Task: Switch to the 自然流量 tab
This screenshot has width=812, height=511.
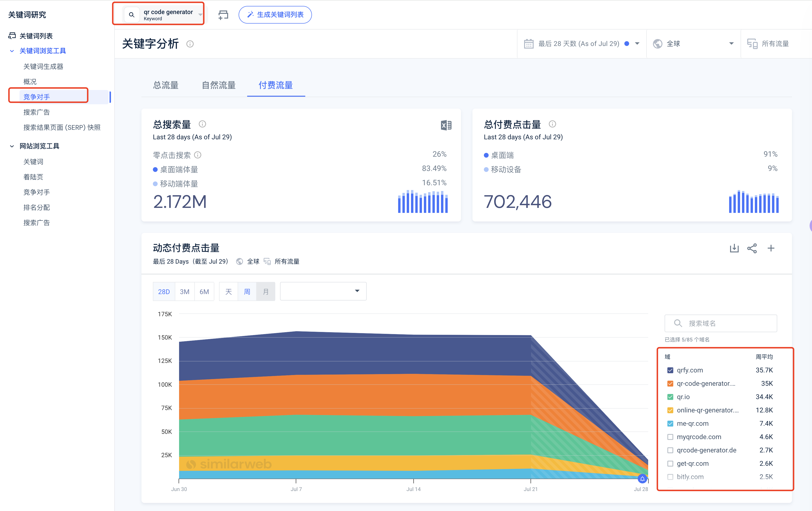Action: pyautogui.click(x=219, y=85)
